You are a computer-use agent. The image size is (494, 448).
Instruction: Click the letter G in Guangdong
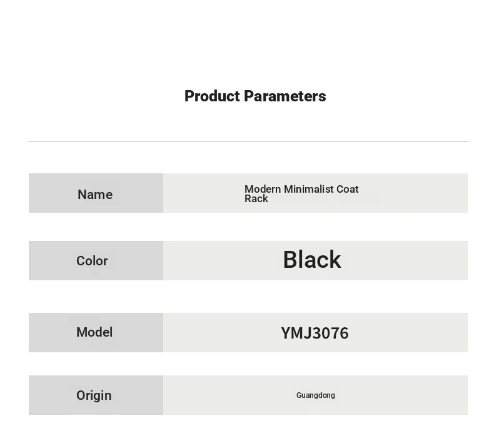(299, 395)
